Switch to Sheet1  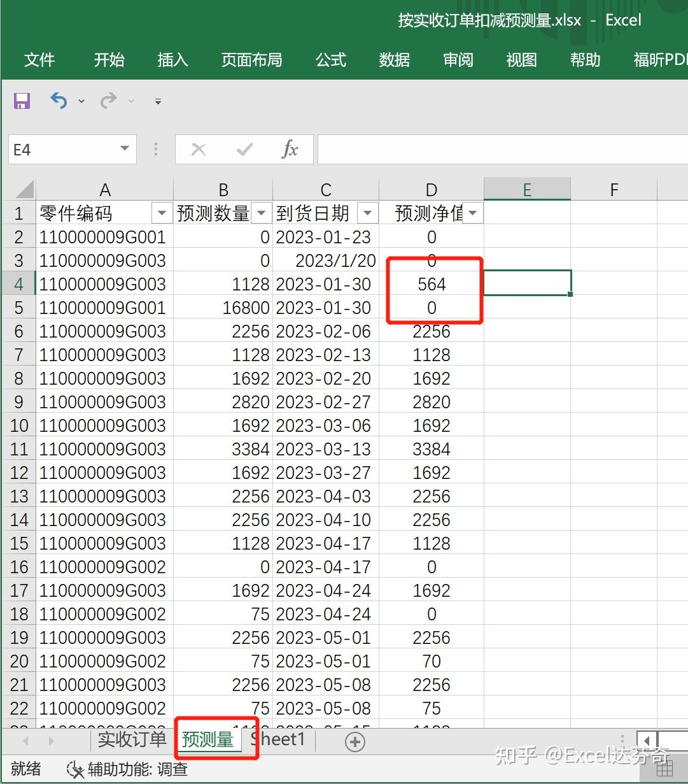pyautogui.click(x=277, y=739)
